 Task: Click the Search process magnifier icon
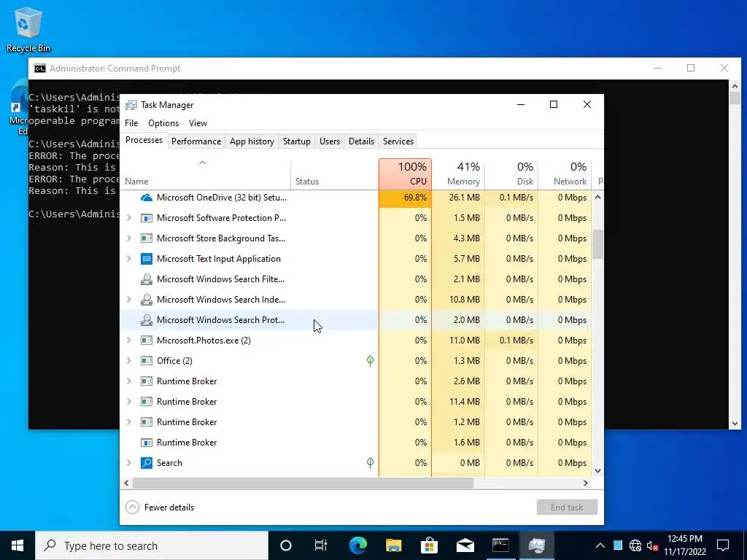pyautogui.click(x=146, y=463)
